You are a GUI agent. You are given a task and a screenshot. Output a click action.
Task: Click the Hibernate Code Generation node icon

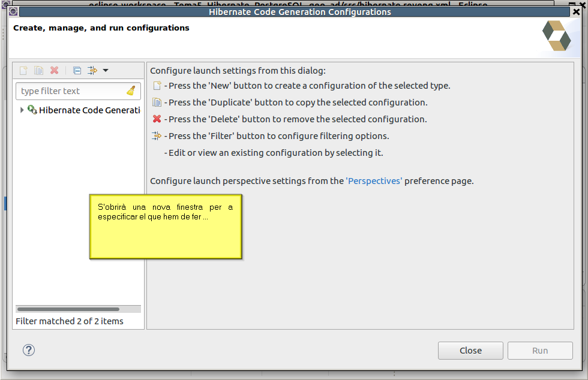(32, 110)
